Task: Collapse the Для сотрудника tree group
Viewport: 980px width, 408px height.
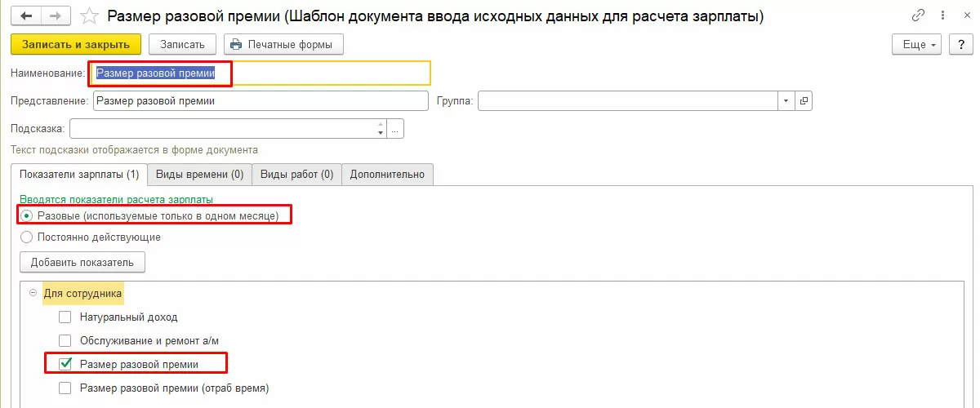Action: [x=33, y=293]
